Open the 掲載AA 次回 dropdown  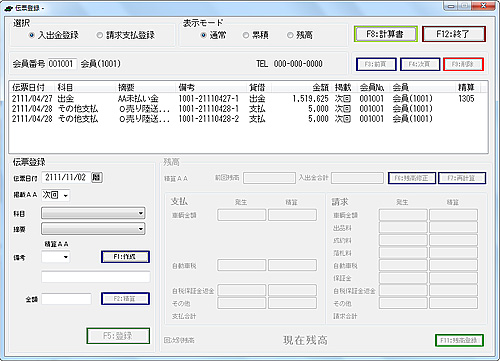tap(56, 195)
